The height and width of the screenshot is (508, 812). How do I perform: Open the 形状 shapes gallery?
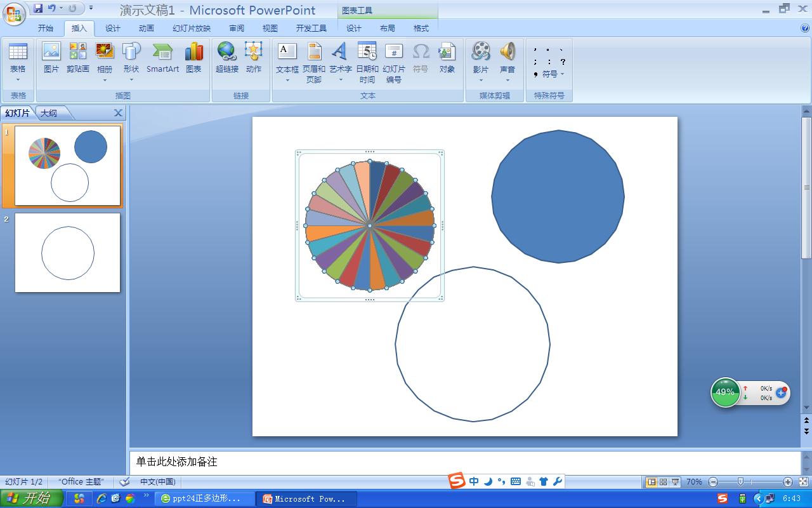(131, 60)
